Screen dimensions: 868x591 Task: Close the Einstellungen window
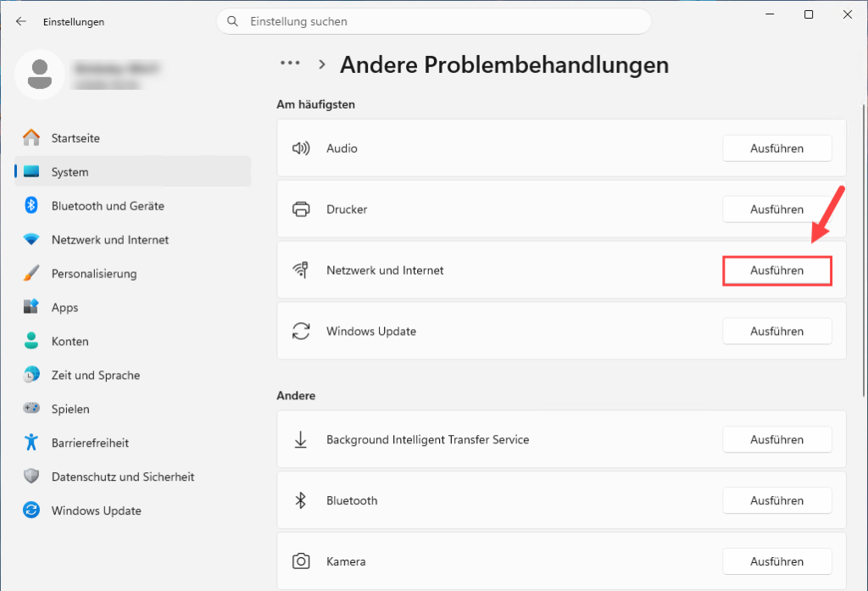[847, 14]
